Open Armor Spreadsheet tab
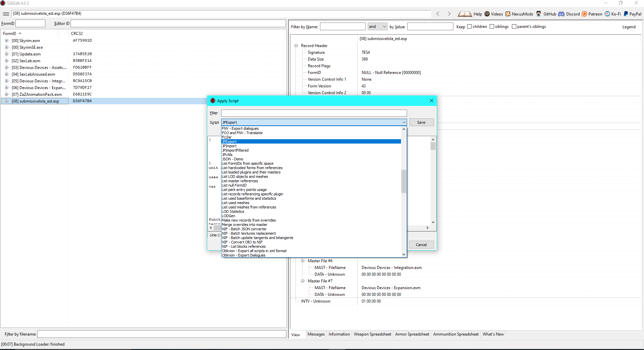This screenshot has height=350, width=644. 412,334
